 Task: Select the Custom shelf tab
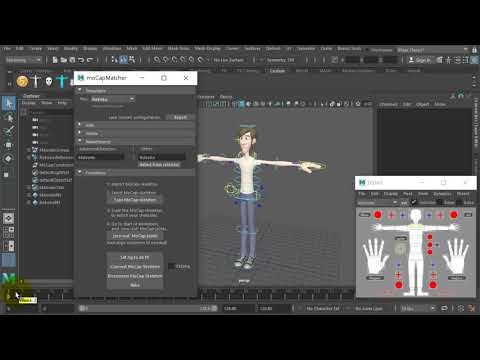click(x=277, y=71)
